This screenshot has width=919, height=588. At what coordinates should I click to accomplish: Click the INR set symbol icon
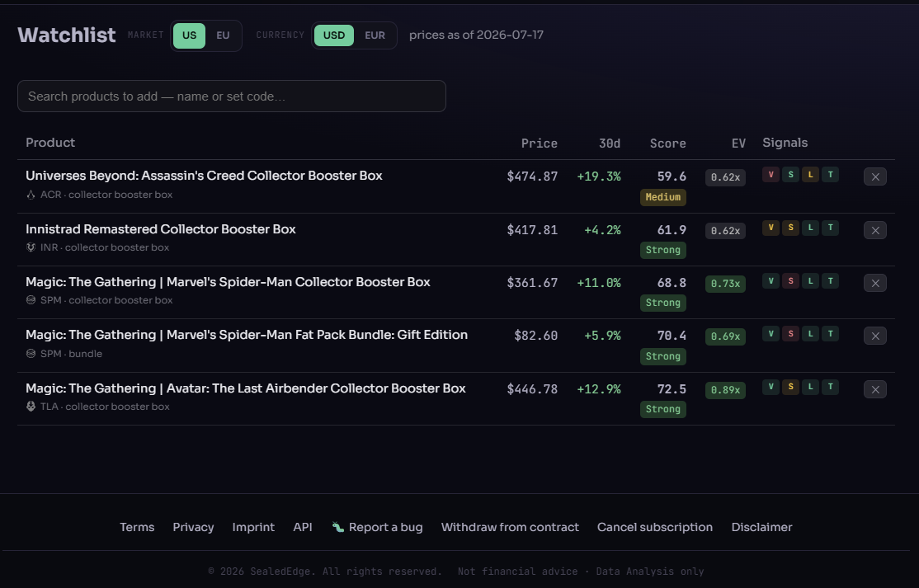coord(31,247)
